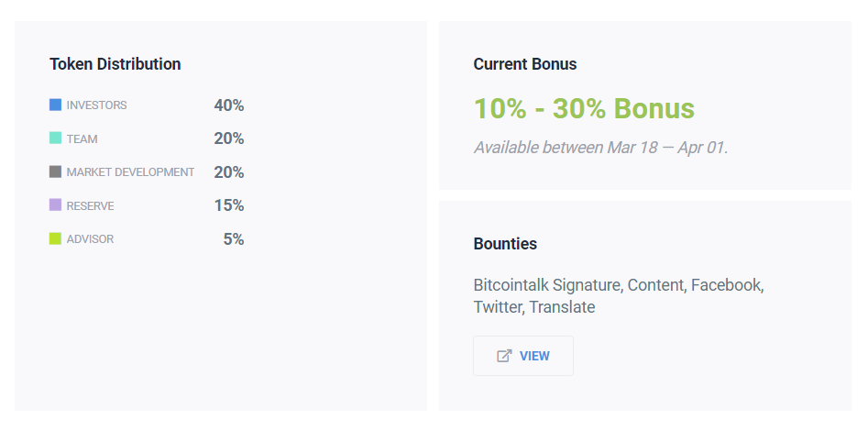Click the green 10% - 30% Bonus text
The height and width of the screenshot is (431, 868).
pos(584,108)
